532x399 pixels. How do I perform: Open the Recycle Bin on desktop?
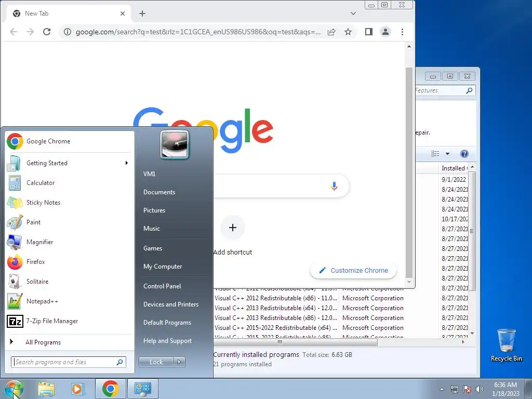coord(506,345)
